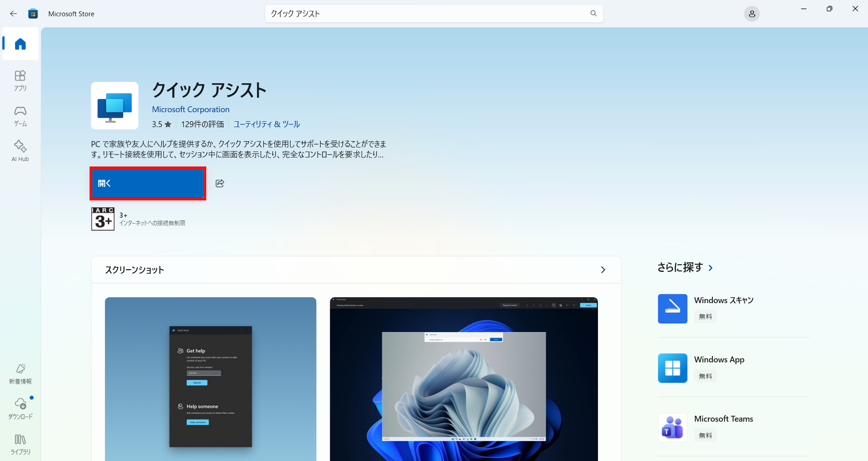Click the Home icon in sidebar
This screenshot has height=461, width=868.
(x=20, y=44)
